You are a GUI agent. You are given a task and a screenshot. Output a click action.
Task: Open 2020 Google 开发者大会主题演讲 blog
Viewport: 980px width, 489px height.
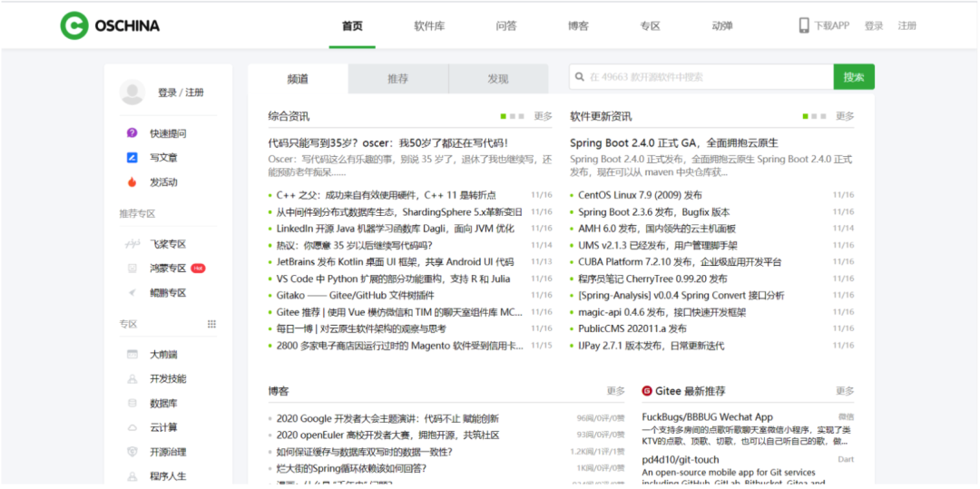[x=387, y=418]
